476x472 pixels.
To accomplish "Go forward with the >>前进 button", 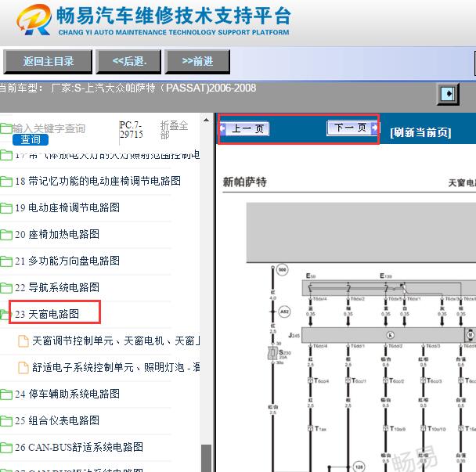I will (x=197, y=62).
